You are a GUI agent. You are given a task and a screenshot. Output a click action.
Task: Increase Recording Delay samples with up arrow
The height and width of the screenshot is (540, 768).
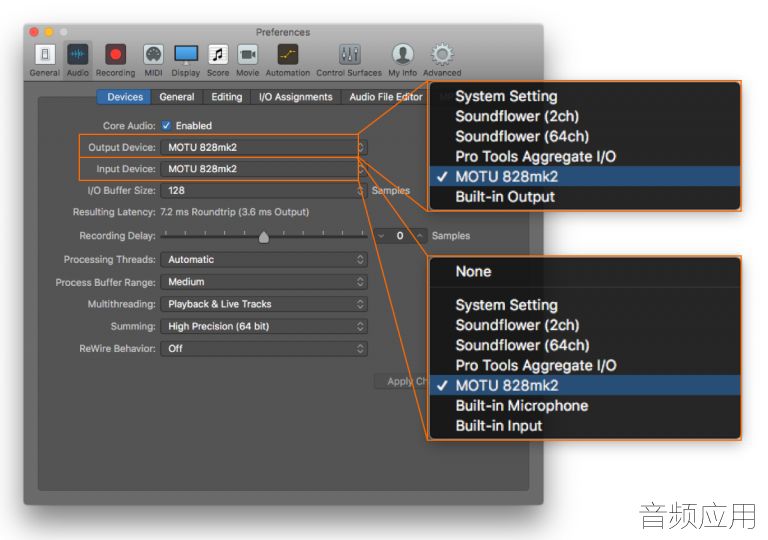click(420, 236)
